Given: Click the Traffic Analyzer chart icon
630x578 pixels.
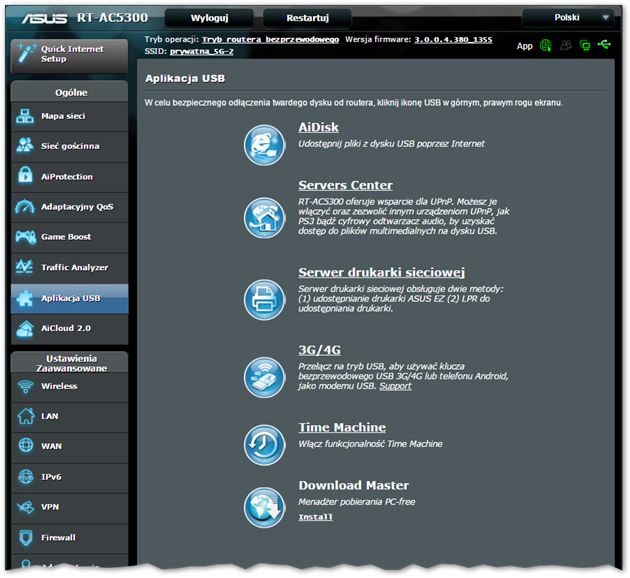Looking at the screenshot, I should [x=24, y=267].
